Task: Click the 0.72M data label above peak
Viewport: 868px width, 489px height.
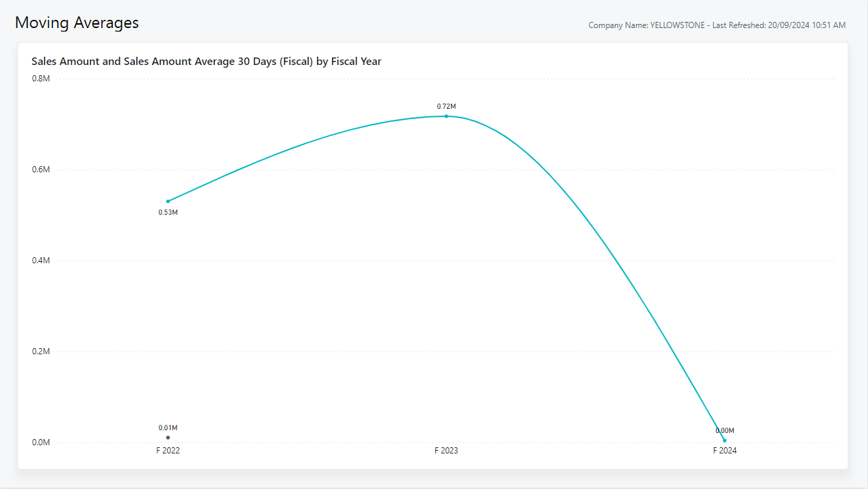Action: pyautogui.click(x=446, y=107)
